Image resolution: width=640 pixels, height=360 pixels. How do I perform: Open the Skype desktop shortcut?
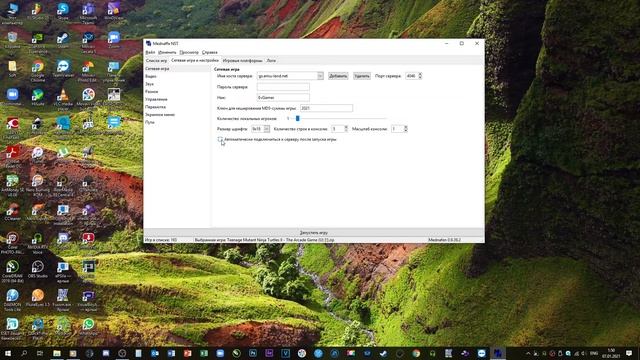[63, 11]
